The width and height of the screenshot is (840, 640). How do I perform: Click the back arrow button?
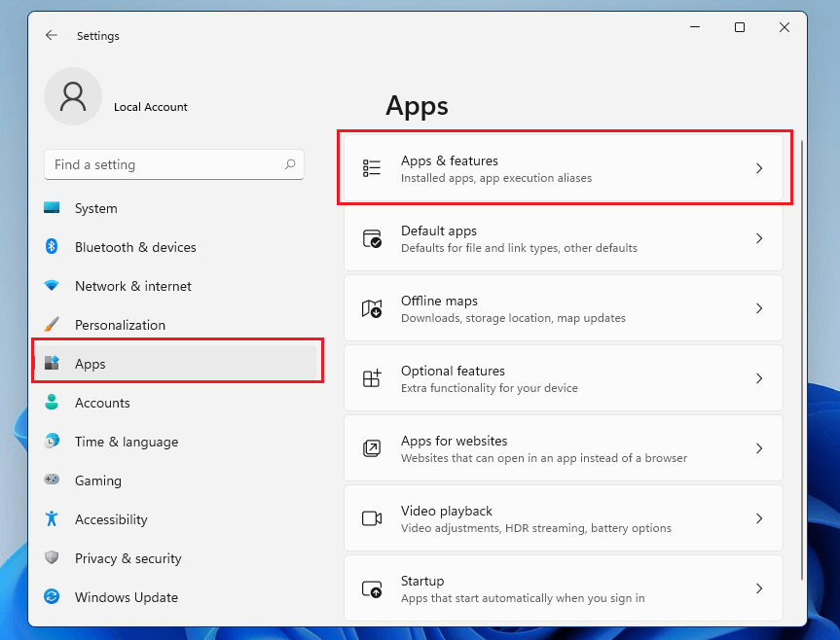point(51,35)
